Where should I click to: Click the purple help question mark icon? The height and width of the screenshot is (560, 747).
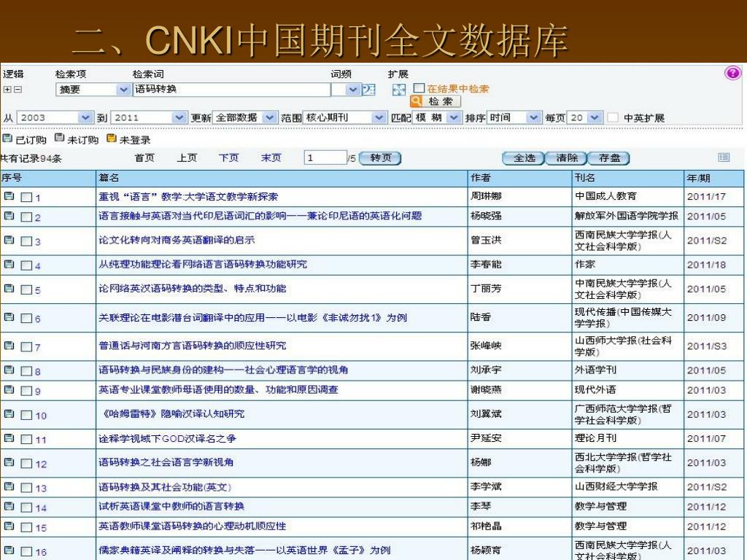coord(732,73)
